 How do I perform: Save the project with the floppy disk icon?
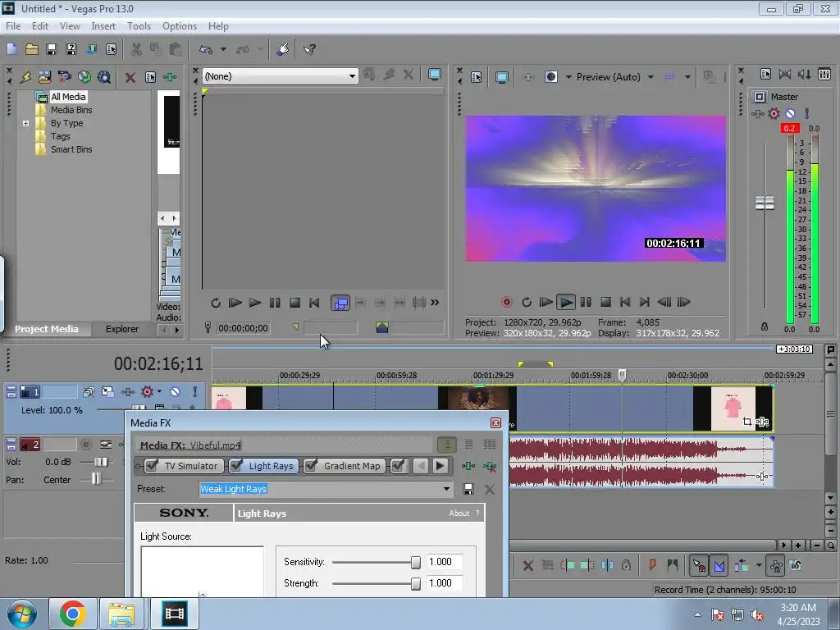pyautogui.click(x=52, y=49)
